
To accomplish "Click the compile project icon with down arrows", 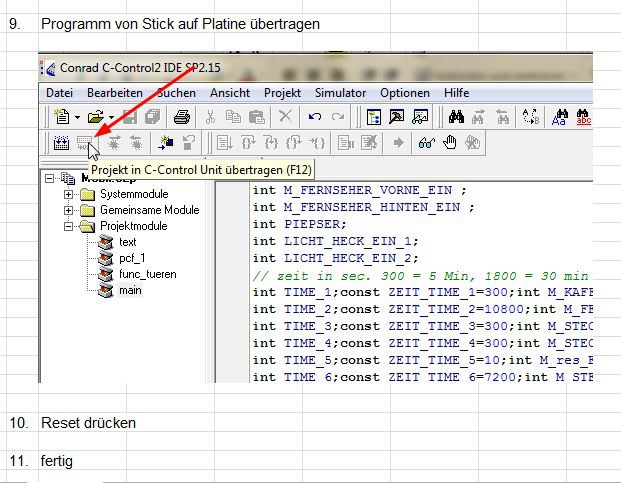I will (61, 143).
